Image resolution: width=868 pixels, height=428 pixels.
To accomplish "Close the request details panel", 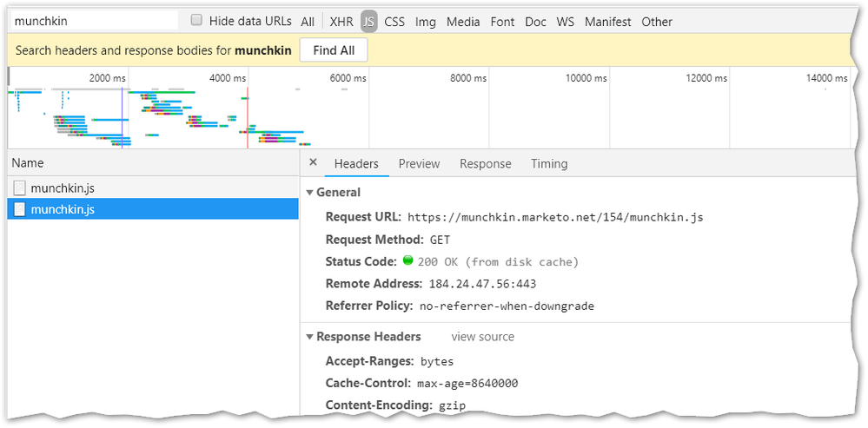I will (x=314, y=163).
